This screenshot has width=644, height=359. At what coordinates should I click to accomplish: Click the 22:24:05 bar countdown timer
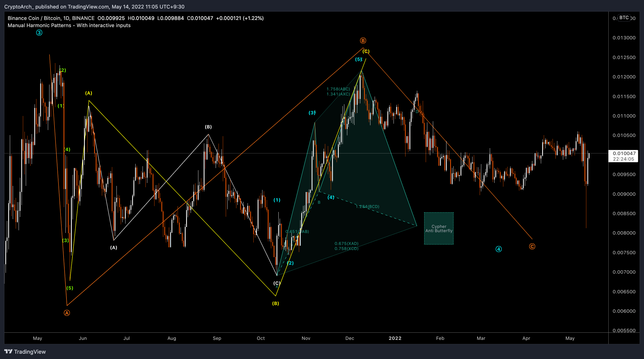coord(623,159)
